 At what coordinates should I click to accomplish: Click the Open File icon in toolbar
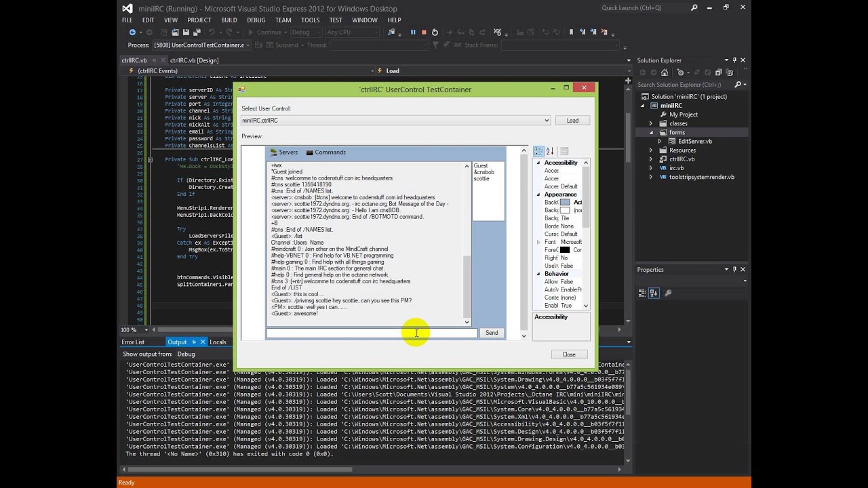click(175, 32)
